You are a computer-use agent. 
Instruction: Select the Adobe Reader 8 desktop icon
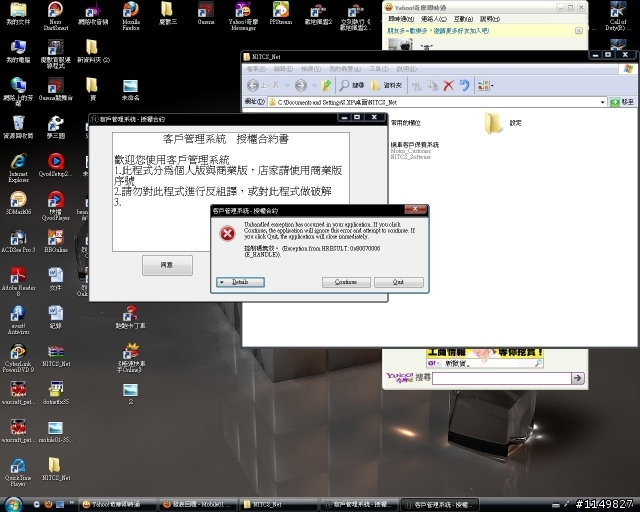pyautogui.click(x=18, y=281)
